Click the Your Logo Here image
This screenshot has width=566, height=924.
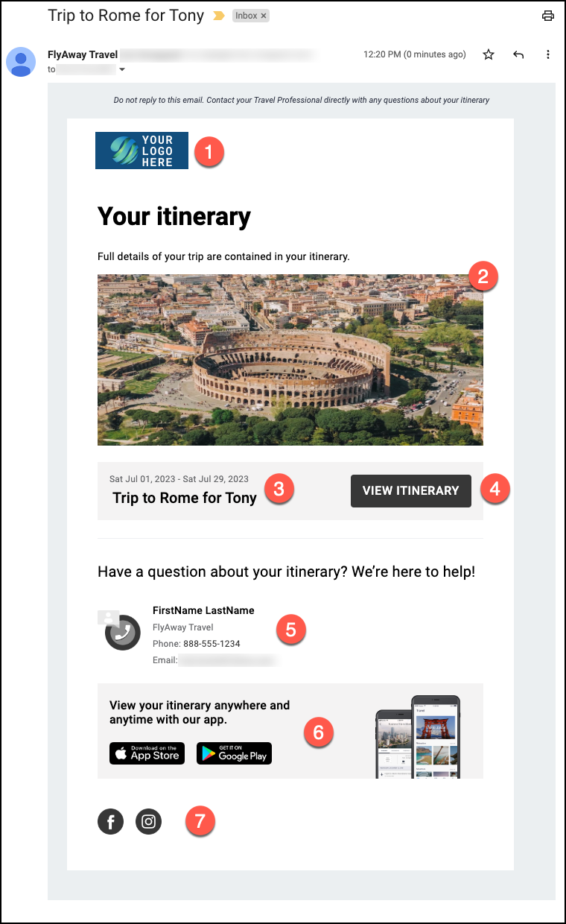141,151
